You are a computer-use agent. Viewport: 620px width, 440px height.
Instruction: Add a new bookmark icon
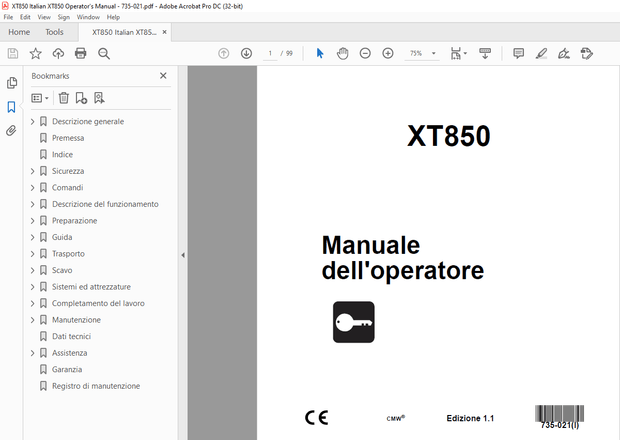(81, 98)
